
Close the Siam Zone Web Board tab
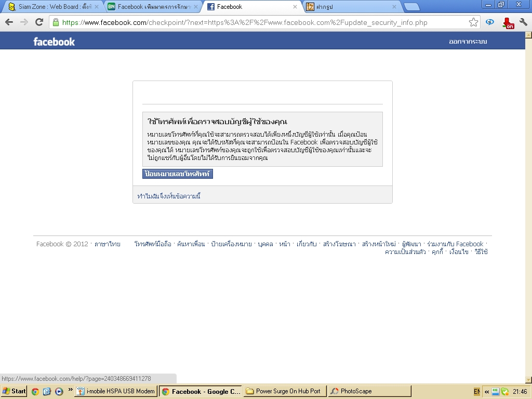pos(96,7)
